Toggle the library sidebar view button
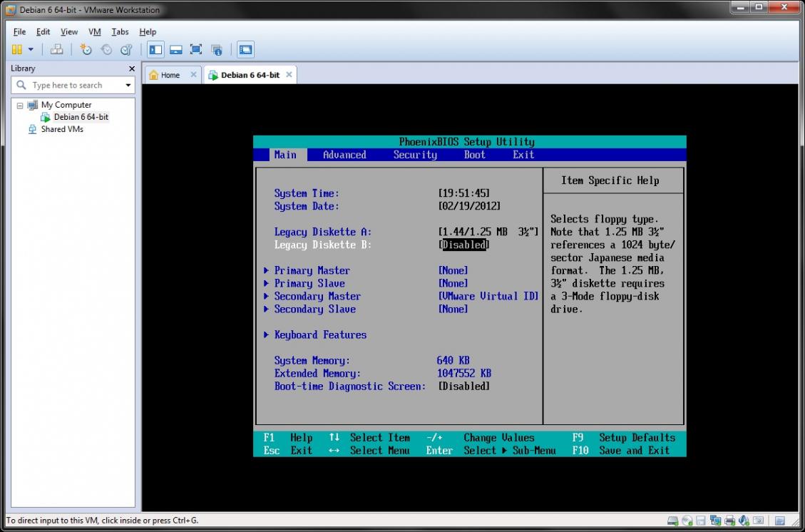Image resolution: width=805 pixels, height=532 pixels. click(x=155, y=49)
